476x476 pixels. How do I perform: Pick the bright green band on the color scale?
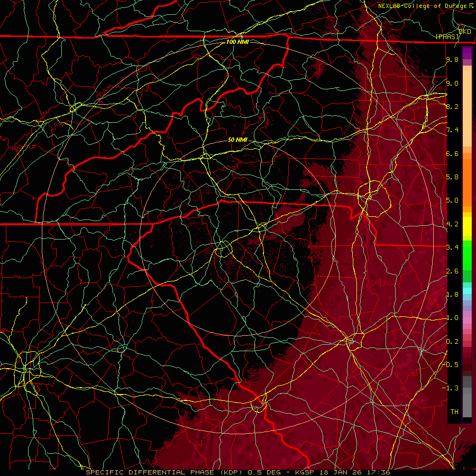pos(467,255)
